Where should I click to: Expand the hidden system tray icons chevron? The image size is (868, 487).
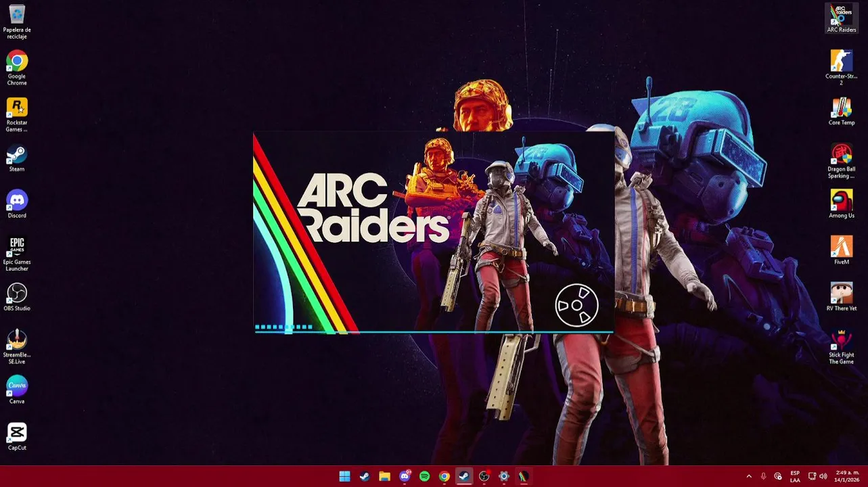click(749, 476)
